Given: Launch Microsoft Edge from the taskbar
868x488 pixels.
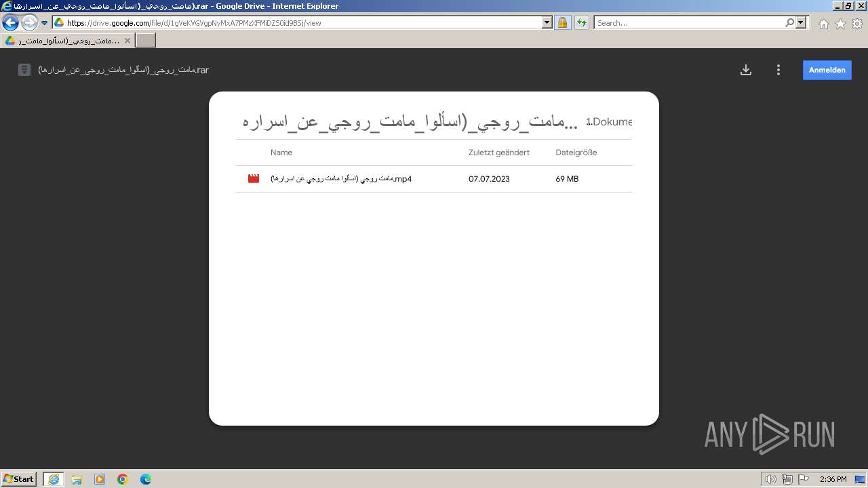Looking at the screenshot, I should point(146,479).
